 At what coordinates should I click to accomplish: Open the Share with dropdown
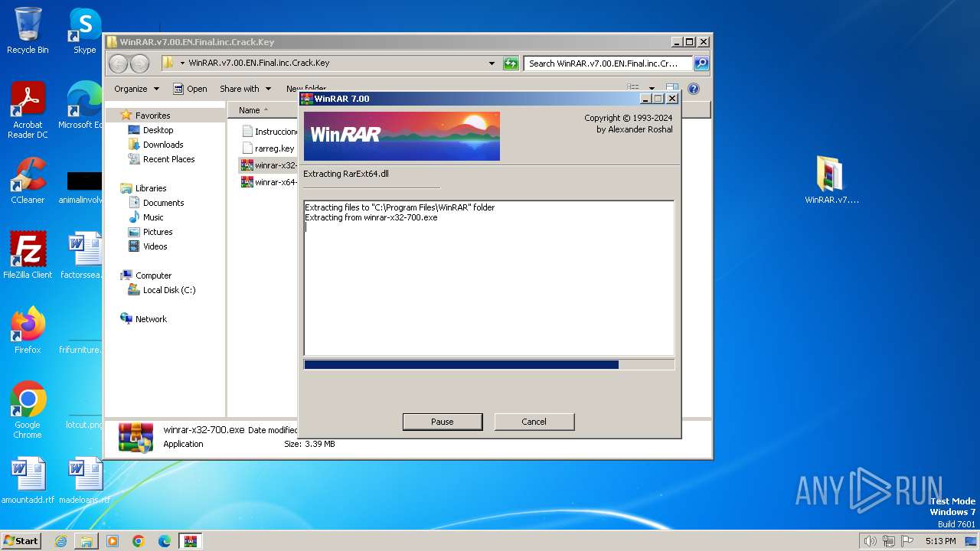[245, 89]
